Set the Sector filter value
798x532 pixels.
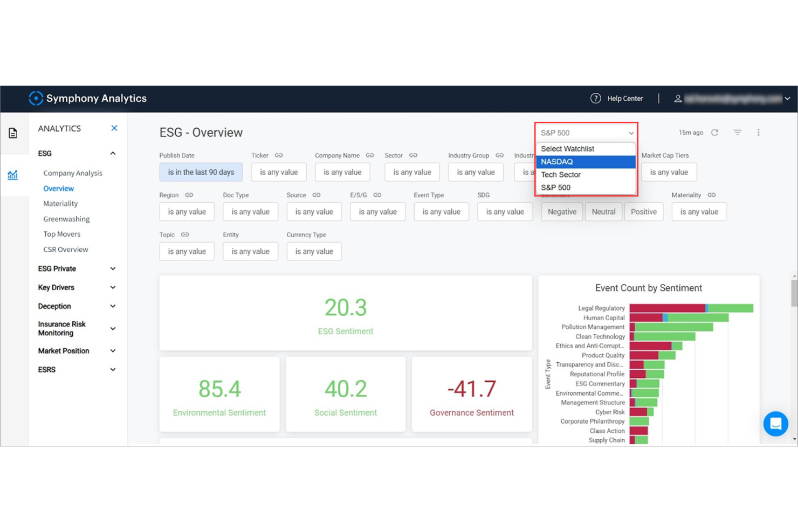tap(412, 172)
